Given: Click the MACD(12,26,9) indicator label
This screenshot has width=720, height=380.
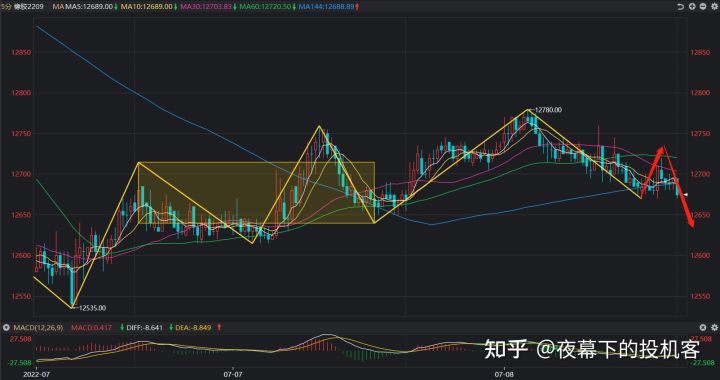Looking at the screenshot, I should pyautogui.click(x=38, y=328).
